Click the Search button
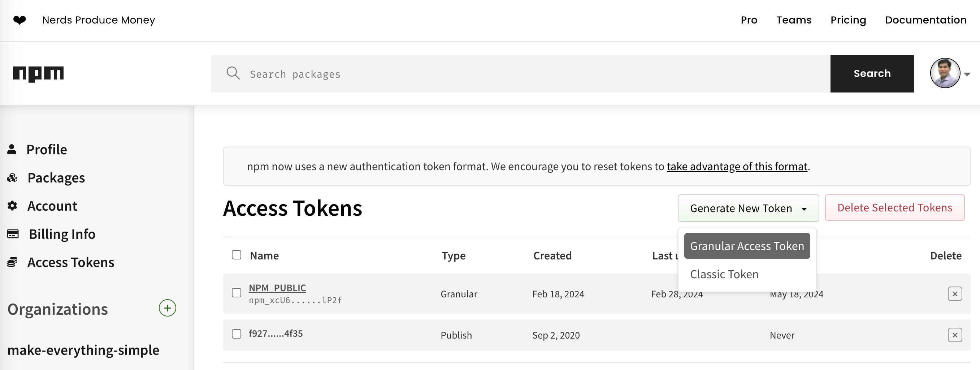The height and width of the screenshot is (370, 980). click(872, 73)
